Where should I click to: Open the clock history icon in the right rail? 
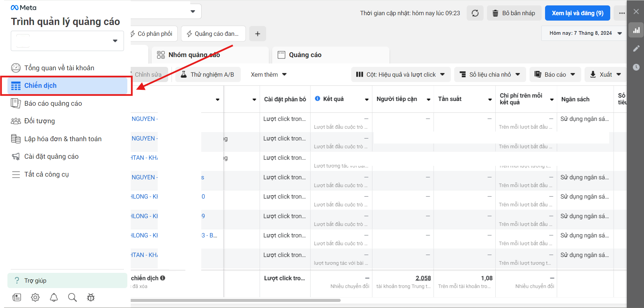click(x=636, y=67)
